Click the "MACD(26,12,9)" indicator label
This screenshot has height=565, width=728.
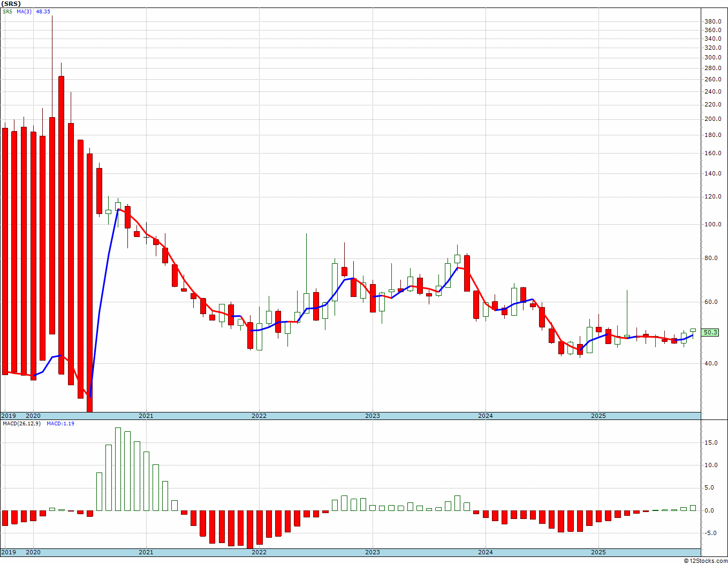(x=21, y=424)
